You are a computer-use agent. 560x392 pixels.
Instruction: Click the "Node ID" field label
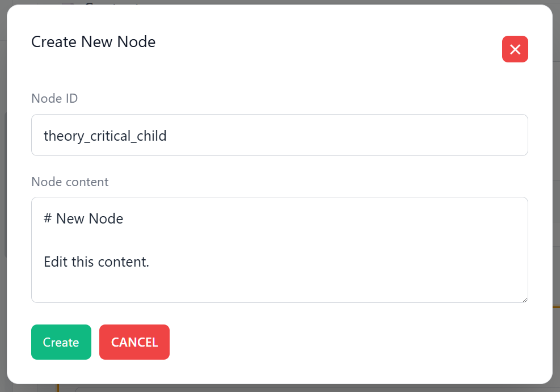coord(54,98)
